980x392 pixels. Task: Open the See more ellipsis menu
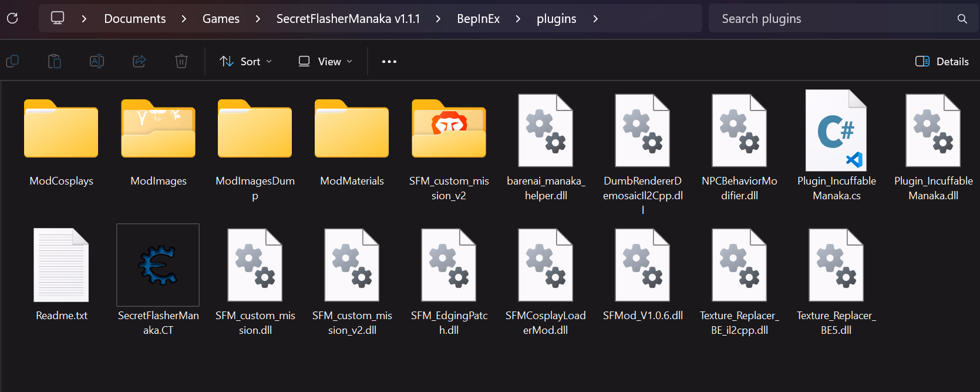point(389,61)
